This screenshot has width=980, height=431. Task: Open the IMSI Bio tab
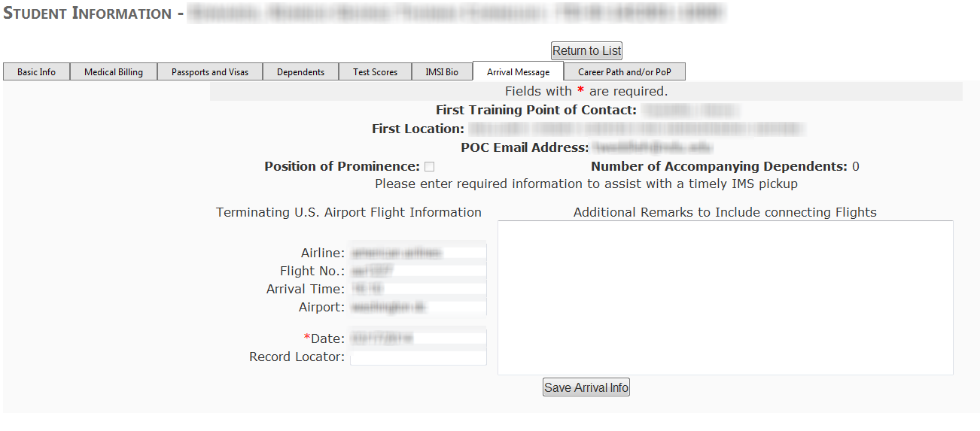442,72
